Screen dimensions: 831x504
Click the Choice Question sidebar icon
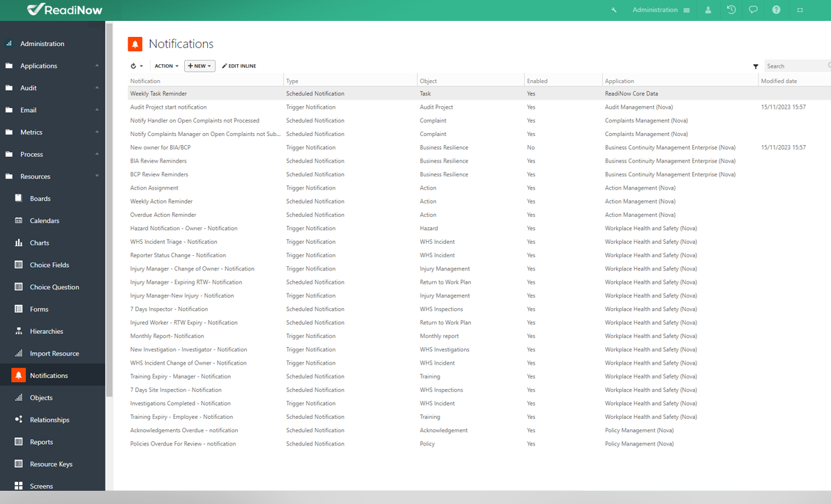click(19, 287)
